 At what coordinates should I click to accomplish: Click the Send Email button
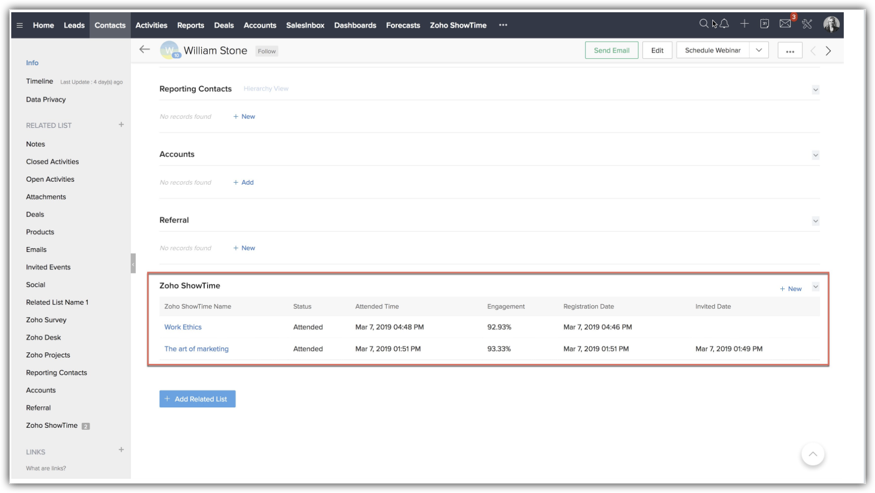pyautogui.click(x=612, y=50)
